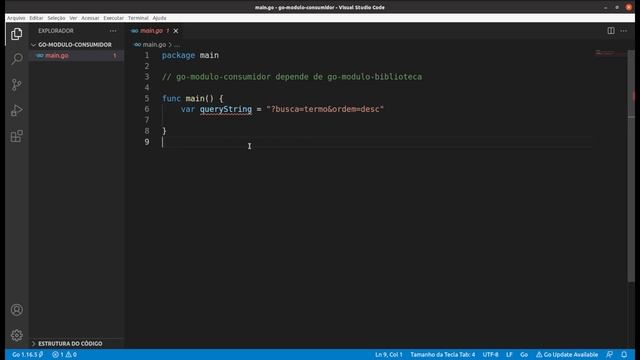The width and height of the screenshot is (640, 360).
Task: Switch to the main.go editor tab
Action: tap(151, 31)
